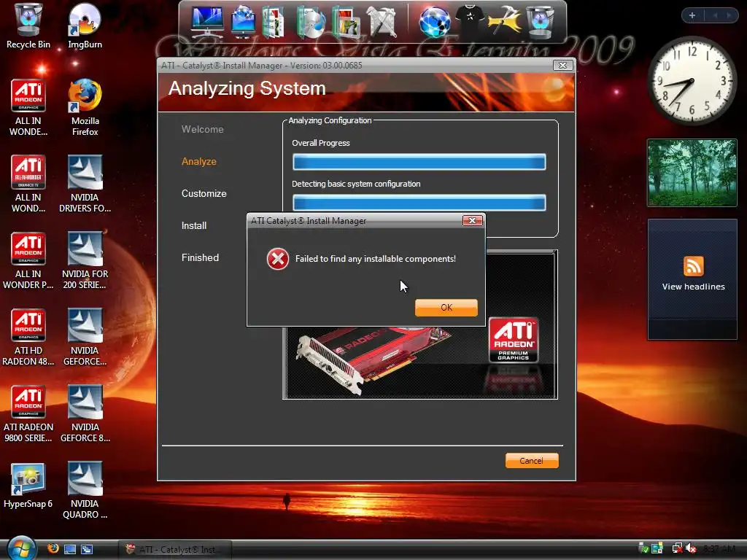Click Switch between windows quick launch icon
The width and height of the screenshot is (747, 560).
(x=87, y=549)
